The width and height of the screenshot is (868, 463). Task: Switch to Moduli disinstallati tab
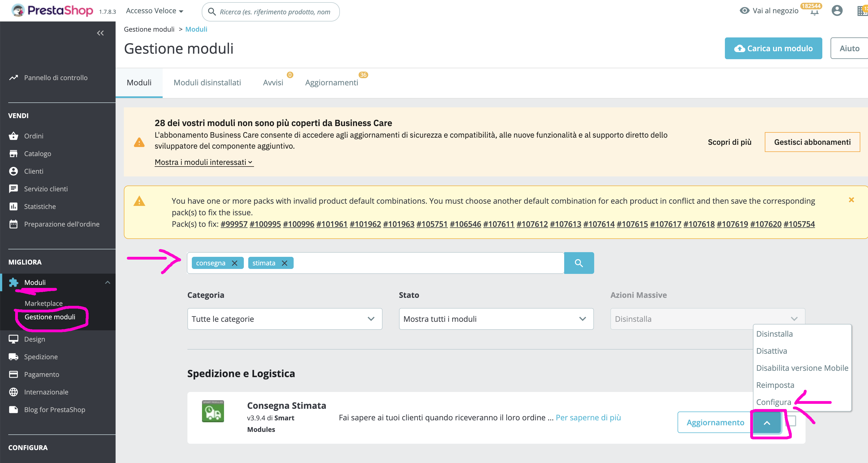[207, 83]
